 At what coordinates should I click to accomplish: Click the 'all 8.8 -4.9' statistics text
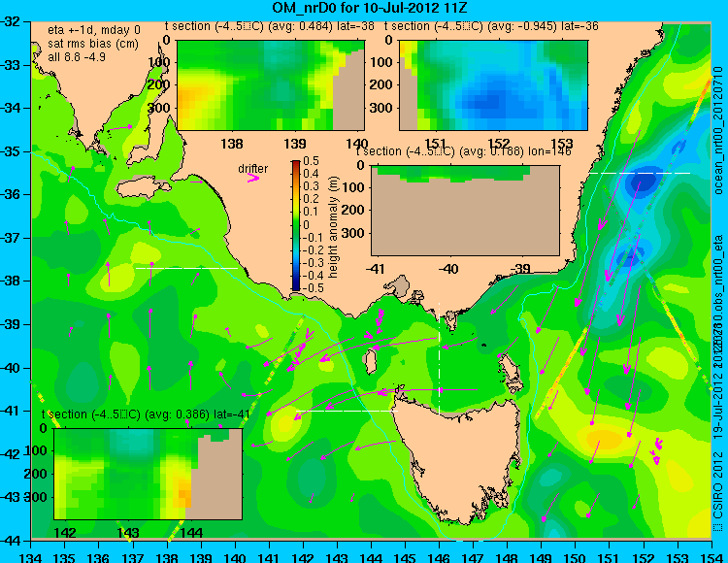click(77, 57)
